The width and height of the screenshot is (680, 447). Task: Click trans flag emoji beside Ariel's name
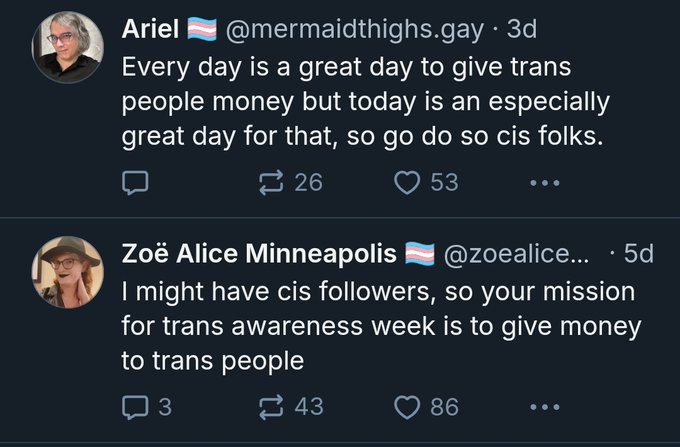click(202, 30)
